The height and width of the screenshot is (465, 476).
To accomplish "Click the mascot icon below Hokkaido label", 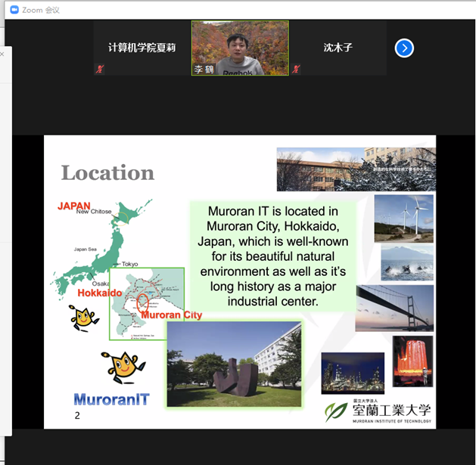I will [x=83, y=318].
